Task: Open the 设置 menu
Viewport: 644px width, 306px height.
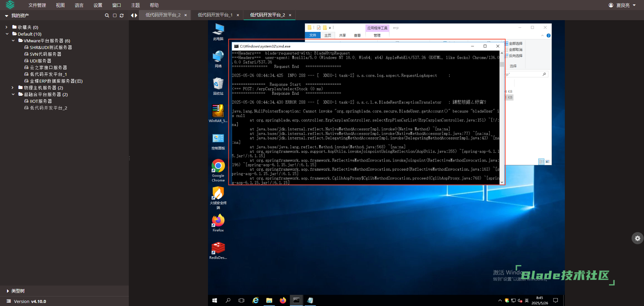Action: pyautogui.click(x=98, y=5)
